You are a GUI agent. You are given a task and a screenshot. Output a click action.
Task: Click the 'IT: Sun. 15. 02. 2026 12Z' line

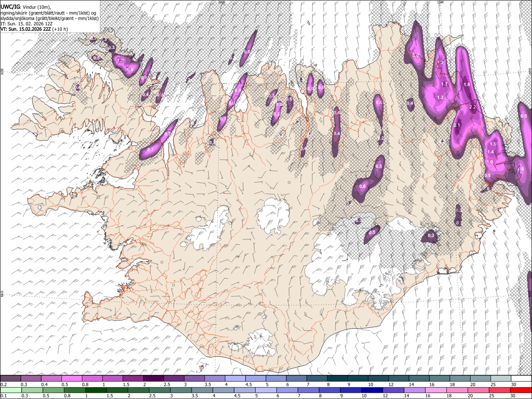click(27, 24)
